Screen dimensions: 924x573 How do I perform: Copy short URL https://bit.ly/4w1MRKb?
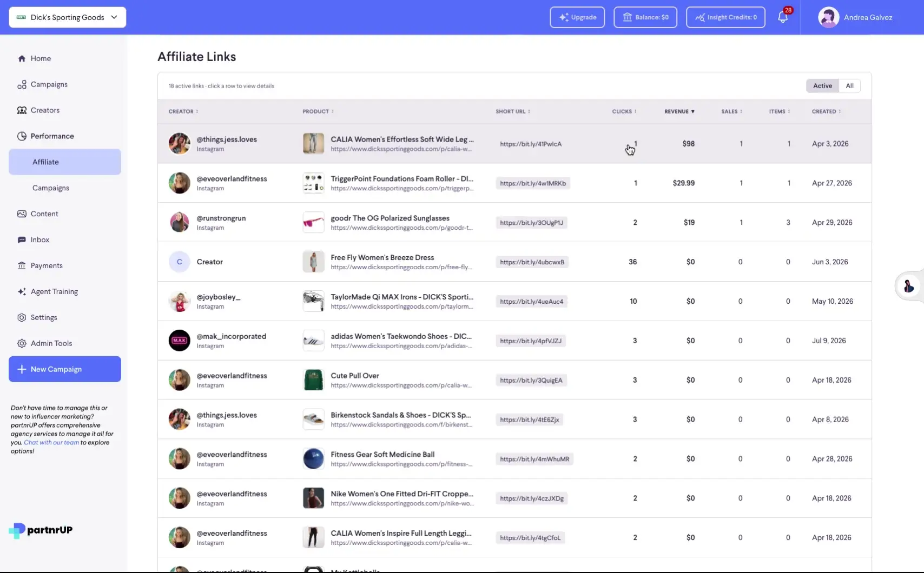tap(533, 183)
